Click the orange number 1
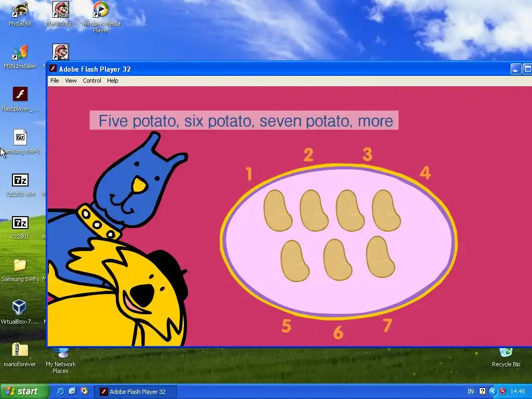 (249, 174)
